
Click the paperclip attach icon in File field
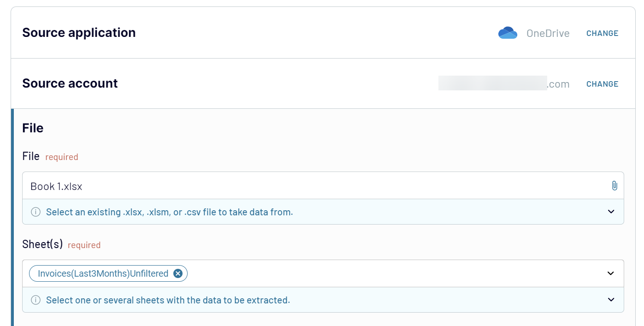click(614, 186)
